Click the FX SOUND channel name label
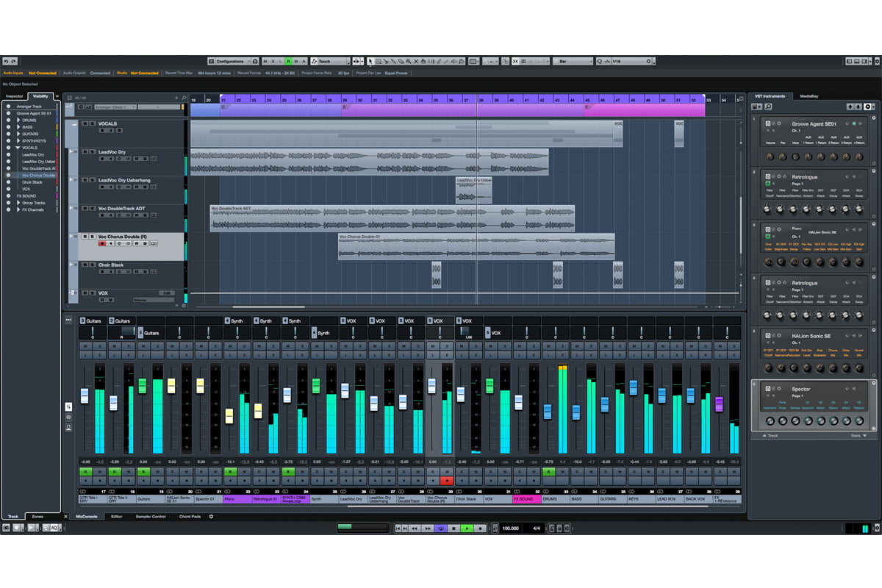 click(526, 499)
